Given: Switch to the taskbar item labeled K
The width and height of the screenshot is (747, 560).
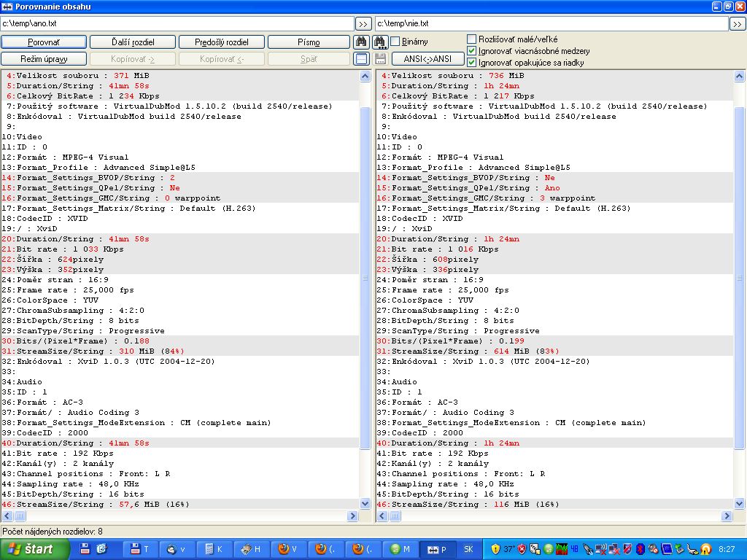Looking at the screenshot, I should point(214,548).
